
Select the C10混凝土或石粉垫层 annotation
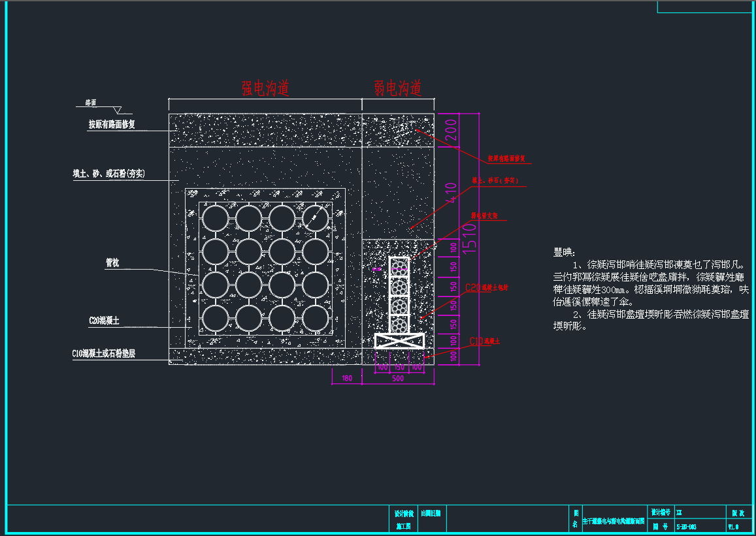coord(103,353)
